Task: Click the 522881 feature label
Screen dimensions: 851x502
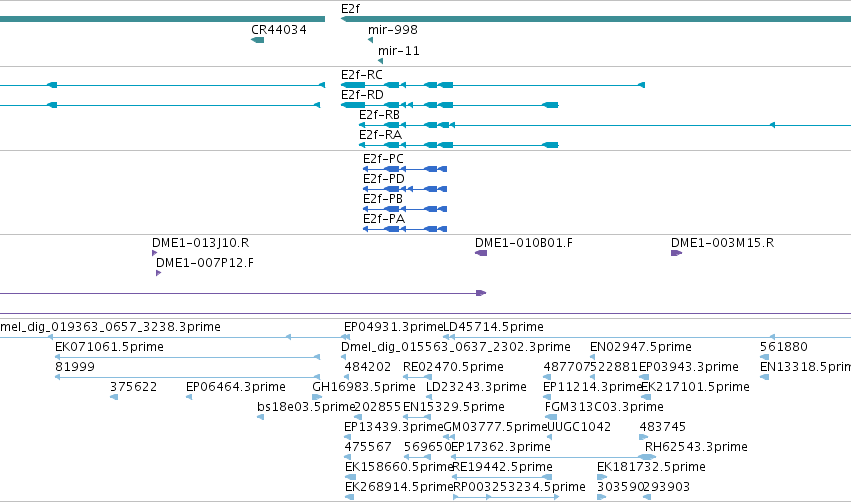Action: click(x=614, y=367)
